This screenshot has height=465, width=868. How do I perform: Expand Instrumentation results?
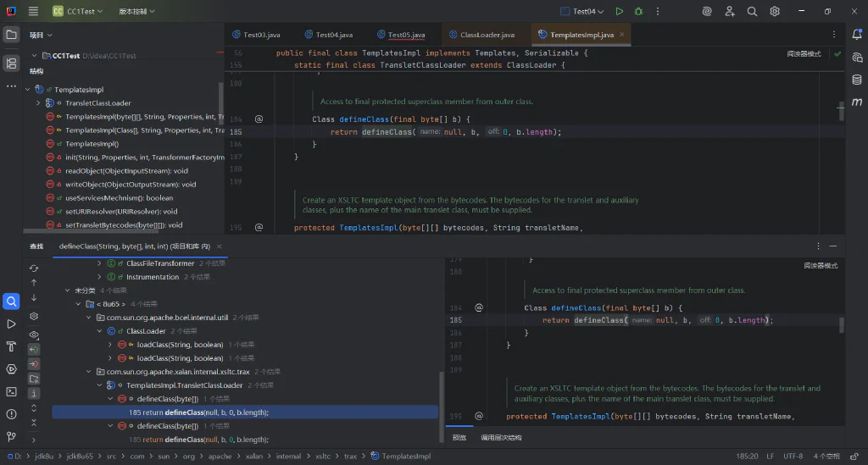[x=99, y=277]
